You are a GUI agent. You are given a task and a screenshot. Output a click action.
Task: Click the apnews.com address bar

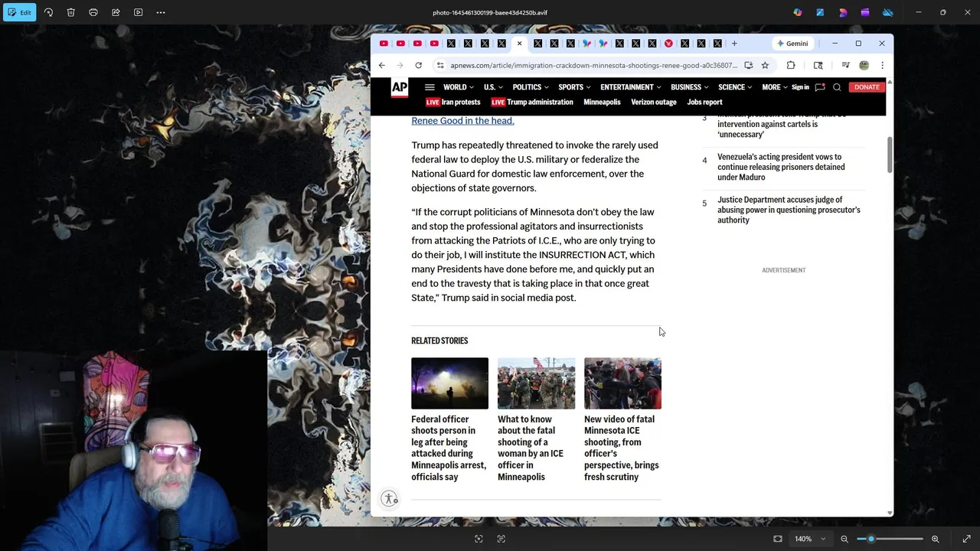click(x=593, y=65)
